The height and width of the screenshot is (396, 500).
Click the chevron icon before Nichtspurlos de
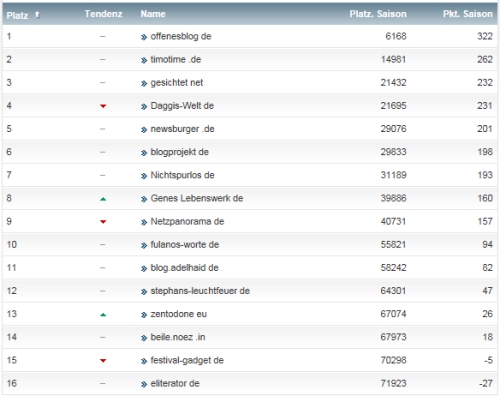pos(144,176)
